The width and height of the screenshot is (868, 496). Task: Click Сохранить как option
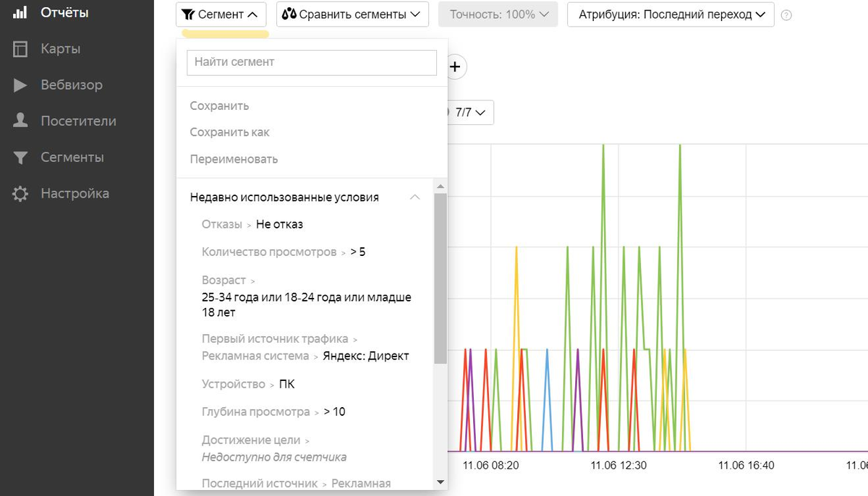[x=229, y=132]
